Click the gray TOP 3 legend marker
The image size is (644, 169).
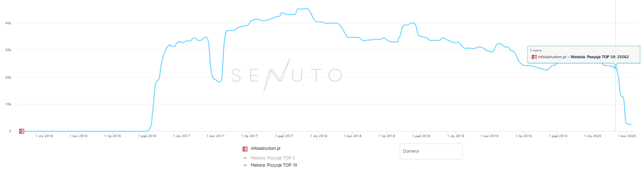(245, 158)
